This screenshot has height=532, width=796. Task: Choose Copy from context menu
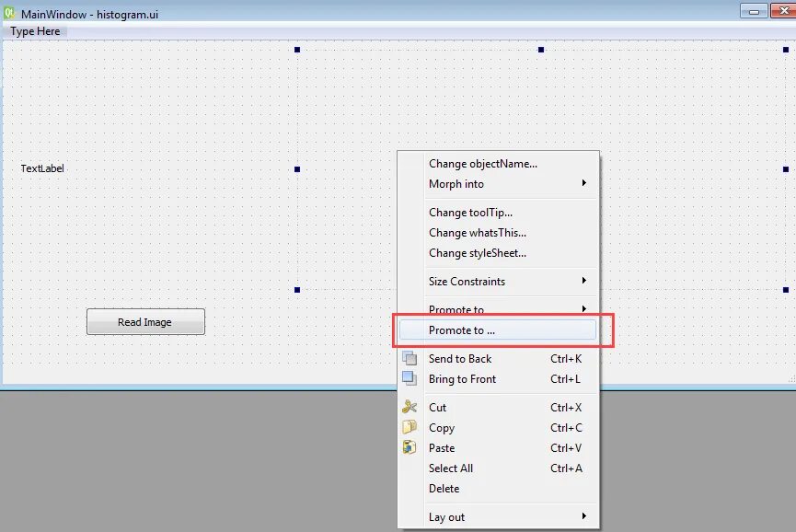[498, 427]
